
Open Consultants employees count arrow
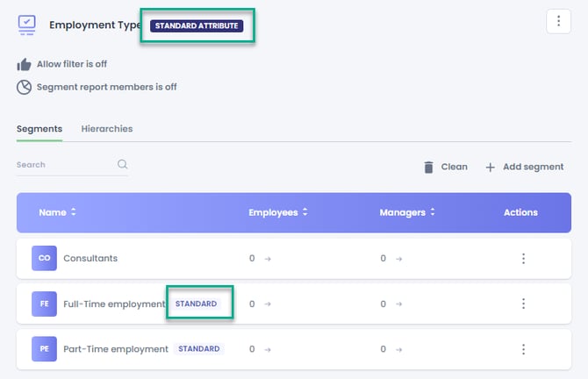coord(268,259)
